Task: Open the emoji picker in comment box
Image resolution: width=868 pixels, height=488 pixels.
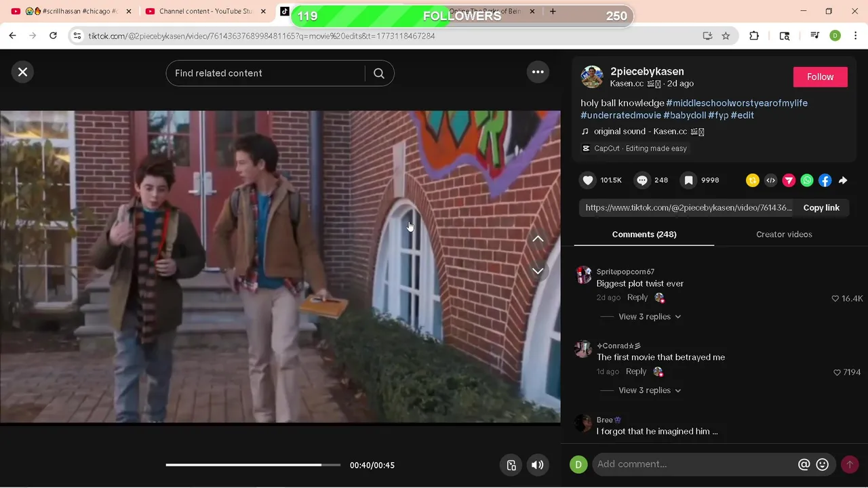Action: click(823, 464)
